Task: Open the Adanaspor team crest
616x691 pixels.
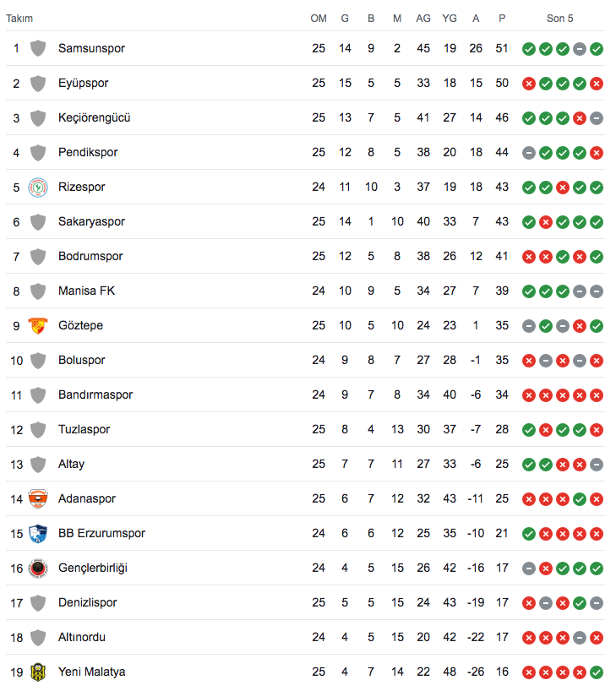Action: [38, 499]
